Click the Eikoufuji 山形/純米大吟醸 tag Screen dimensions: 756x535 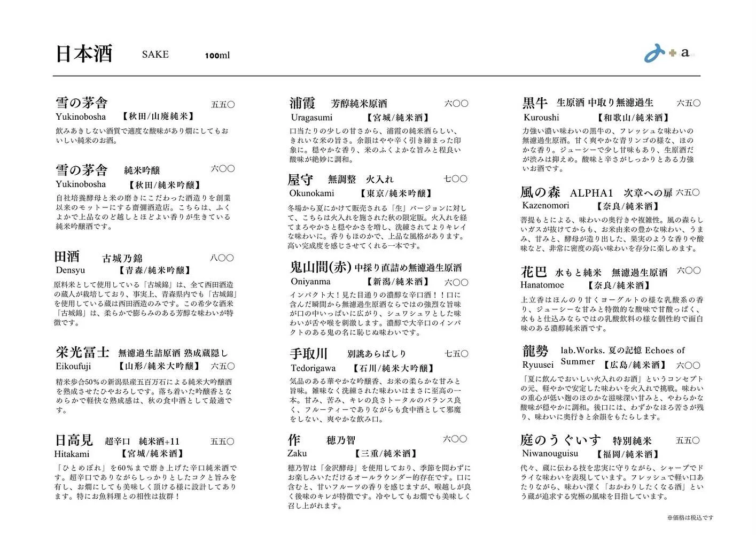click(x=160, y=366)
